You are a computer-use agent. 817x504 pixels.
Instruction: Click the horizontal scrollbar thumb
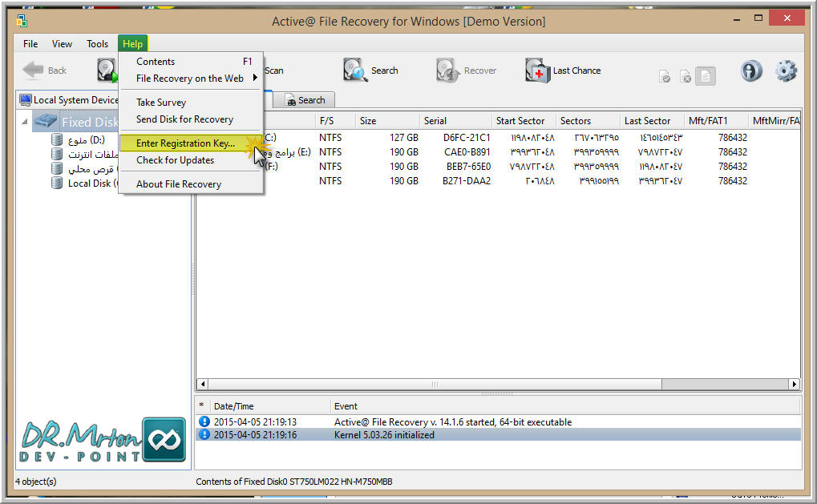click(435, 385)
